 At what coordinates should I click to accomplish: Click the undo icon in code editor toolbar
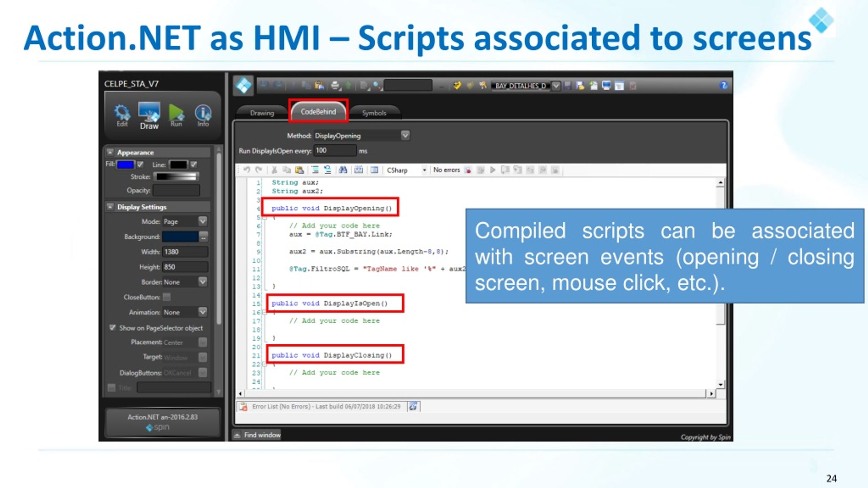pos(247,170)
